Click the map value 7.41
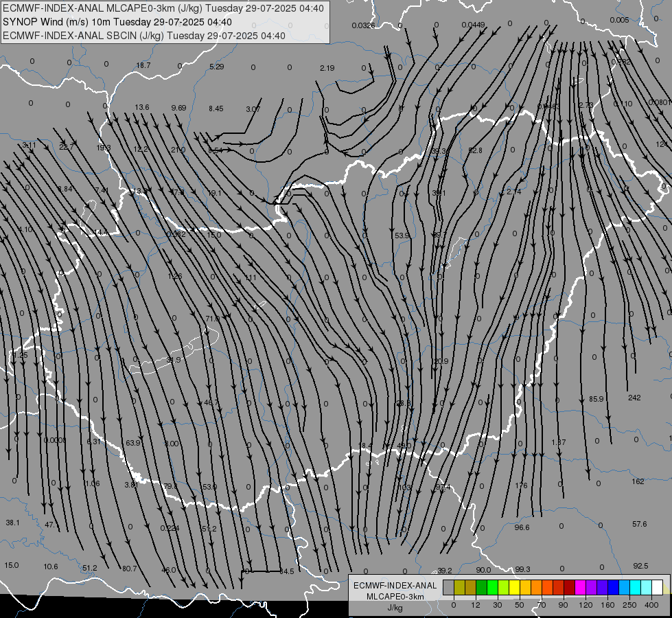Image resolution: width=672 pixels, height=618 pixels. (x=102, y=190)
